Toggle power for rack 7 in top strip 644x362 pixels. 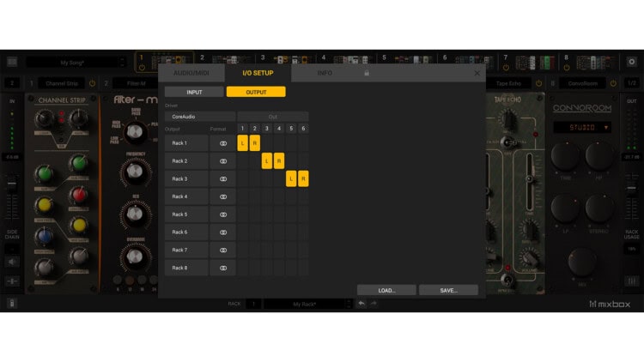(506, 68)
